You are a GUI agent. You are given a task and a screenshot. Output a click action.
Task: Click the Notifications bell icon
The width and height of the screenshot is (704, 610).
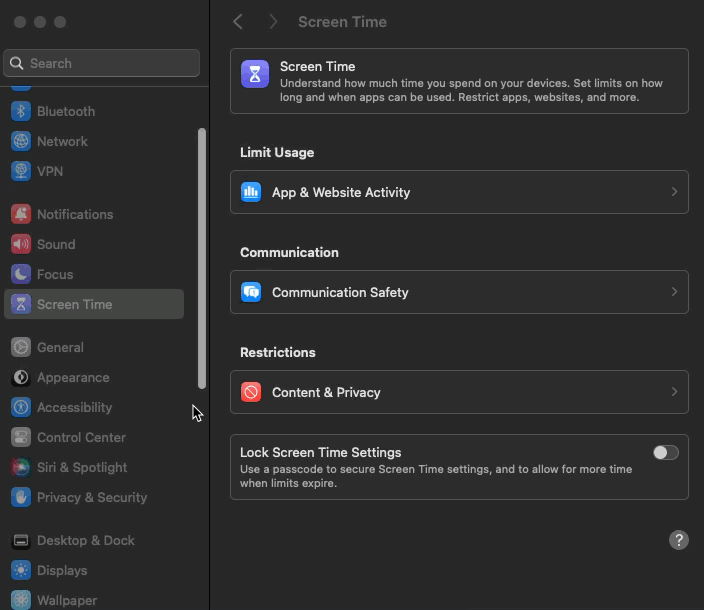[x=21, y=214]
